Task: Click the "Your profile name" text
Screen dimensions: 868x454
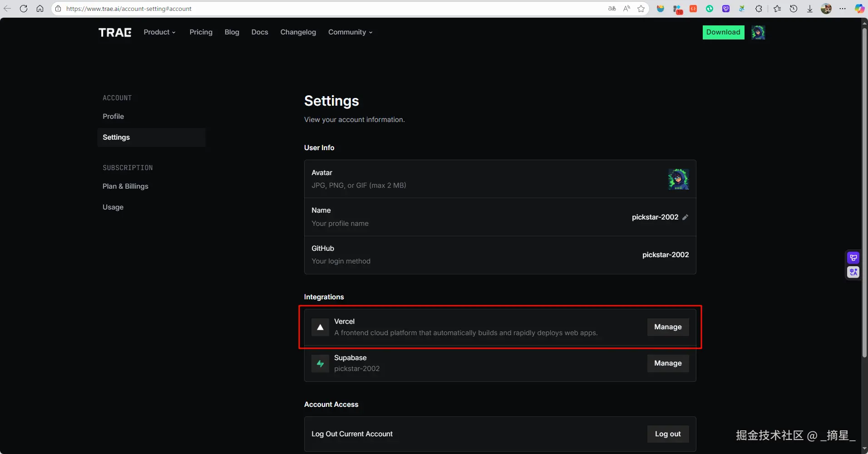Action: tap(340, 224)
